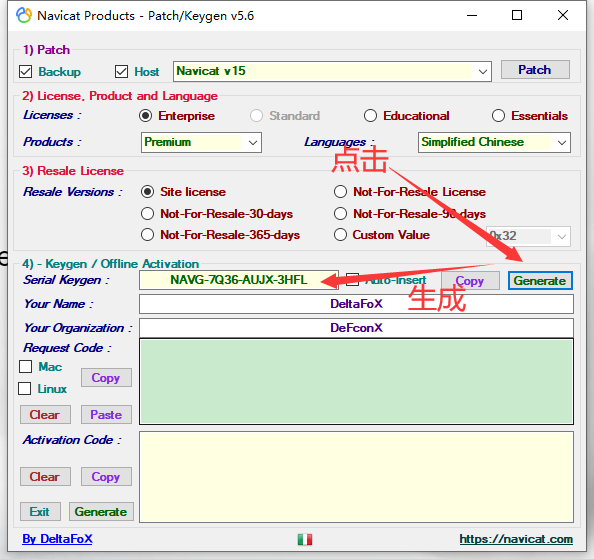Open the Navicat v15 version dropdown
Image resolution: width=594 pixels, height=559 pixels.
[332, 71]
